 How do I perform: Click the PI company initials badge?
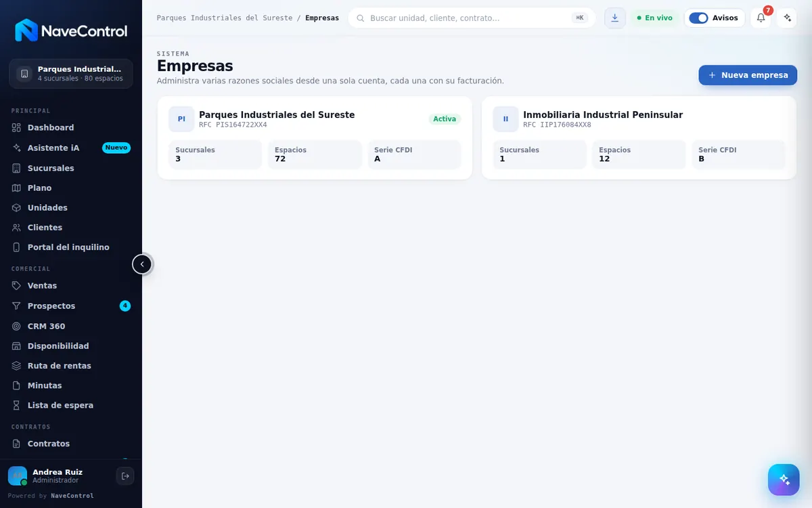tap(181, 119)
